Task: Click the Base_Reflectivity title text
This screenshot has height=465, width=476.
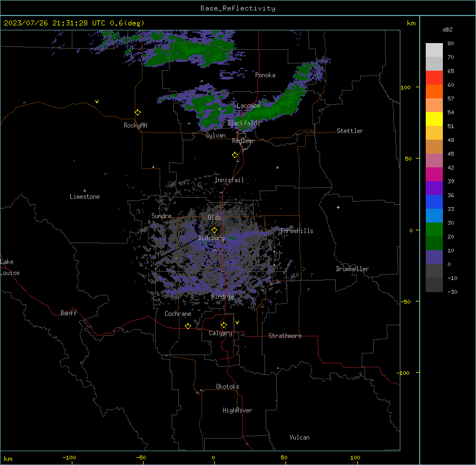Action: pyautogui.click(x=238, y=8)
